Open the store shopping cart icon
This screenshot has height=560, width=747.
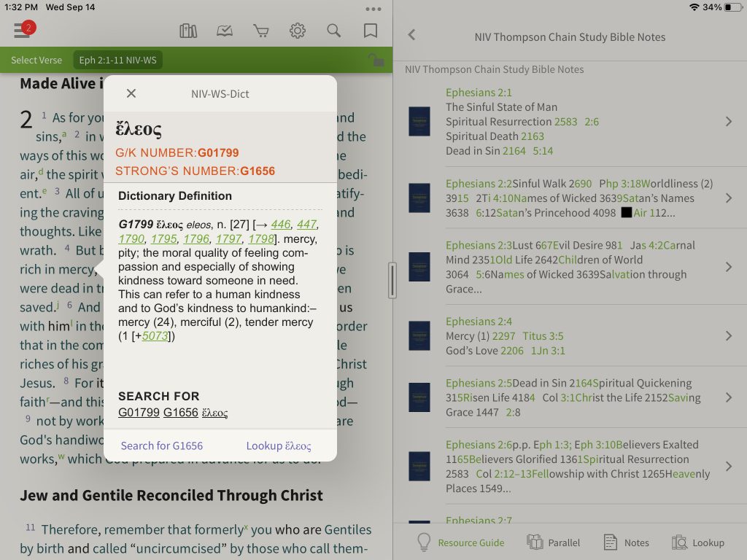tap(261, 31)
